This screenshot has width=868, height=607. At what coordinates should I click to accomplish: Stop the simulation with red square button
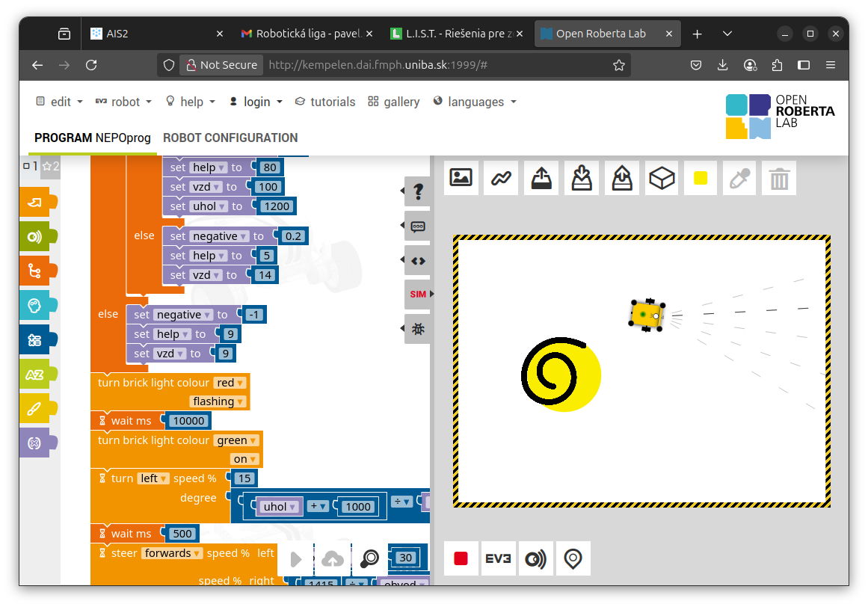tap(461, 558)
